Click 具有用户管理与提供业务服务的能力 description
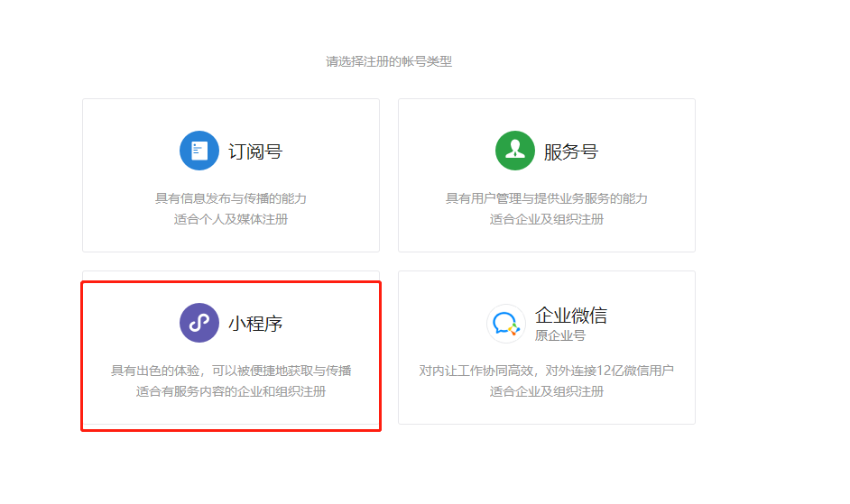The width and height of the screenshot is (850, 504). [547, 198]
